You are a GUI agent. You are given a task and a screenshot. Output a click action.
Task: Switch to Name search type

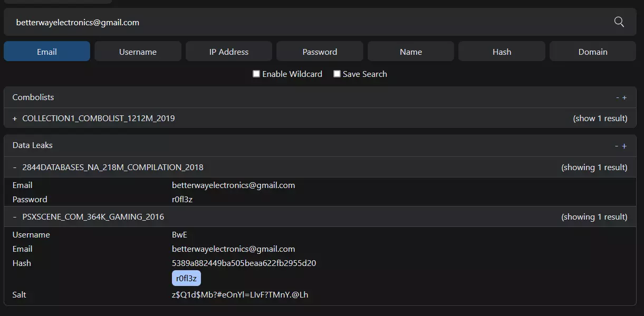pyautogui.click(x=411, y=52)
